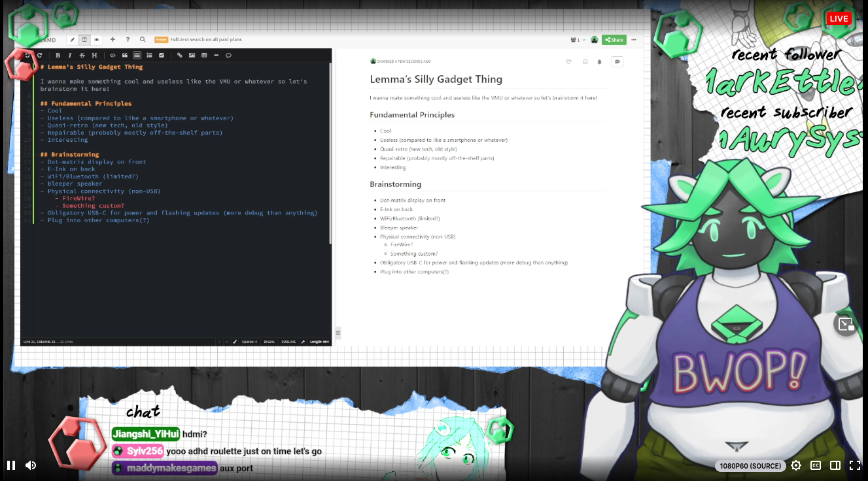Click the green Share button
Image resolution: width=868 pixels, height=481 pixels.
coord(614,40)
